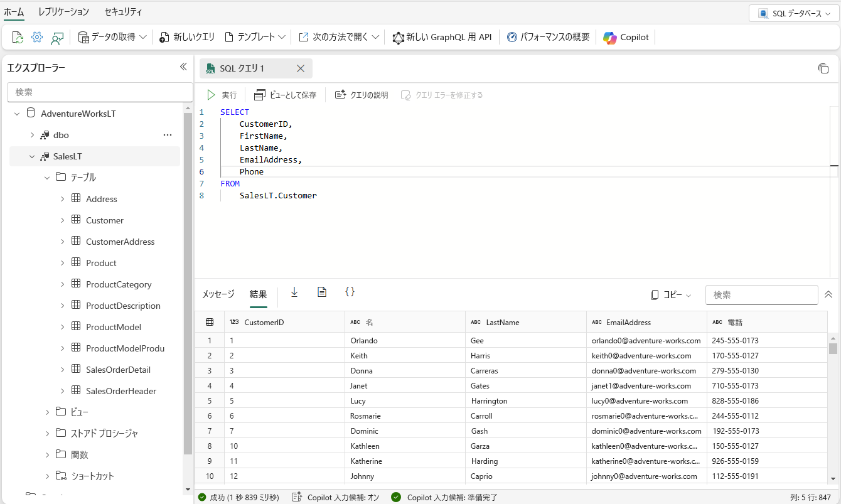Open the データの取得 dropdown
Screen dimensions: 841x504
(112, 38)
